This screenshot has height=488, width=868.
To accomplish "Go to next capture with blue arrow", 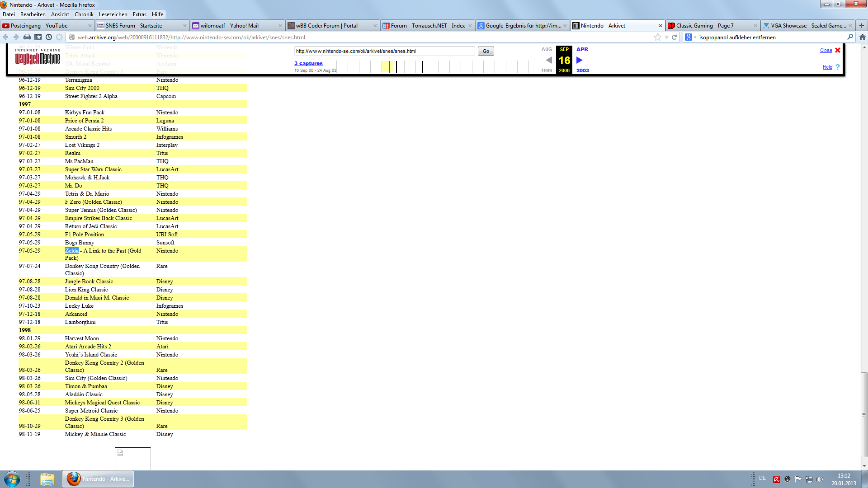I will (579, 60).
